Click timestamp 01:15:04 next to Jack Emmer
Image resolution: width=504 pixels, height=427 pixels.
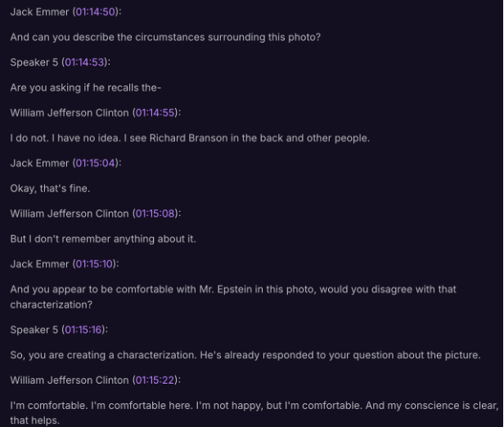point(96,163)
